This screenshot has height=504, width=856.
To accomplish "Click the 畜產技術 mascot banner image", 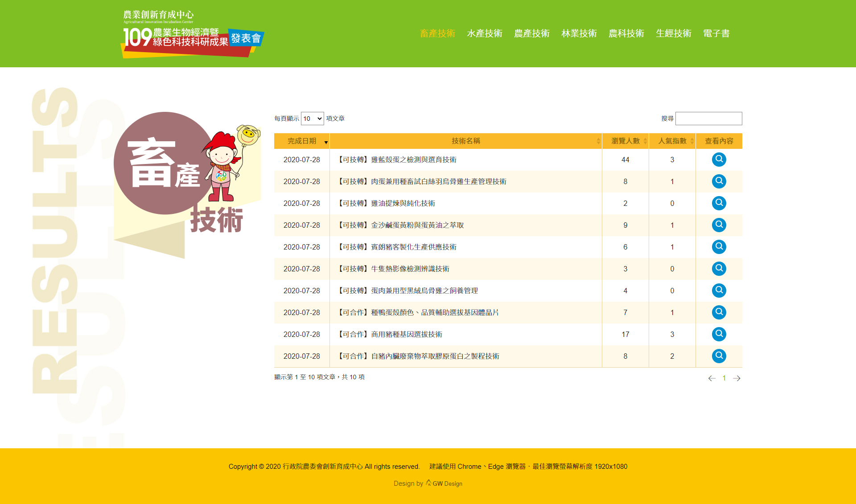I will 187,185.
